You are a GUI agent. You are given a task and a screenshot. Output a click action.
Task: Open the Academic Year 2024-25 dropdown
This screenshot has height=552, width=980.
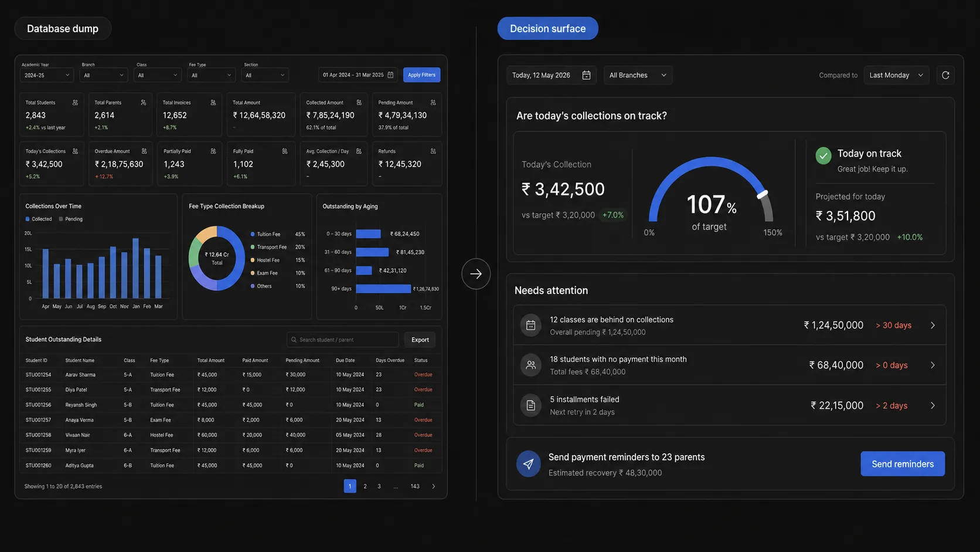47,75
